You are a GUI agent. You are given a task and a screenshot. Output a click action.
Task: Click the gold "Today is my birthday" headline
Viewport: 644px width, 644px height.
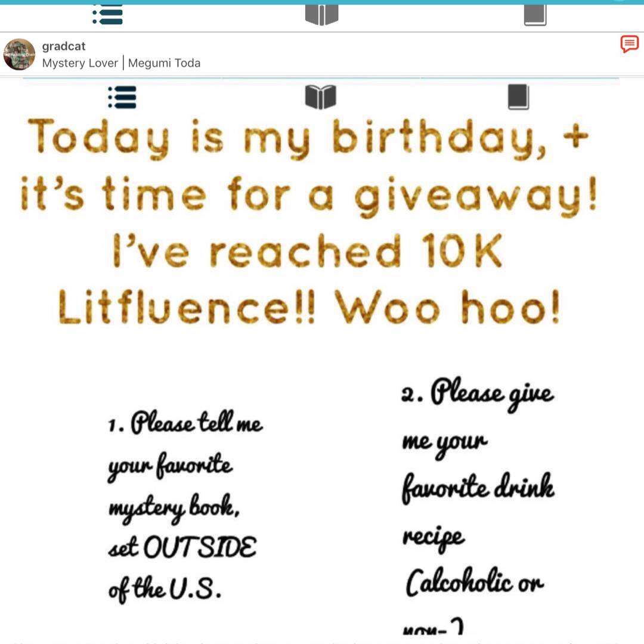pos(308,139)
